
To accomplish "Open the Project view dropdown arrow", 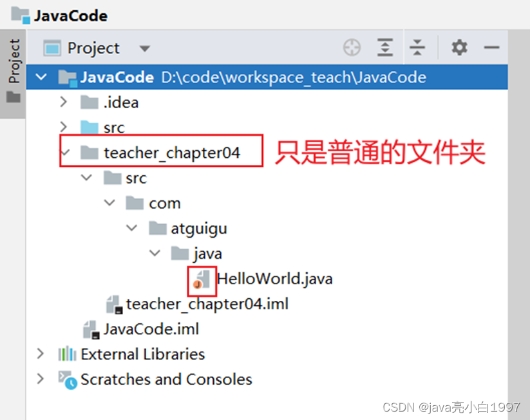I will click(145, 49).
